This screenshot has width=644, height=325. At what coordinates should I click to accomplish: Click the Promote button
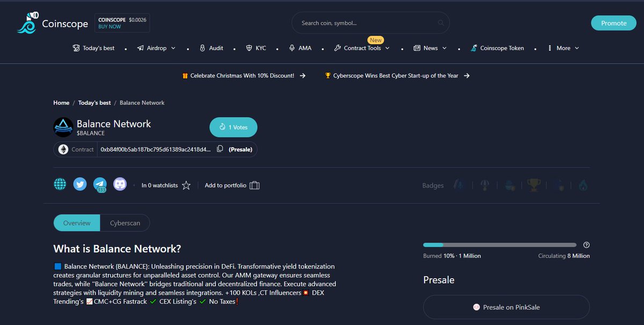tap(613, 23)
